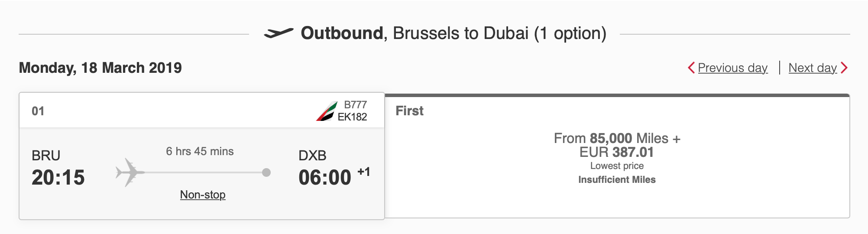Click the Emirates airline logo

pos(327,111)
